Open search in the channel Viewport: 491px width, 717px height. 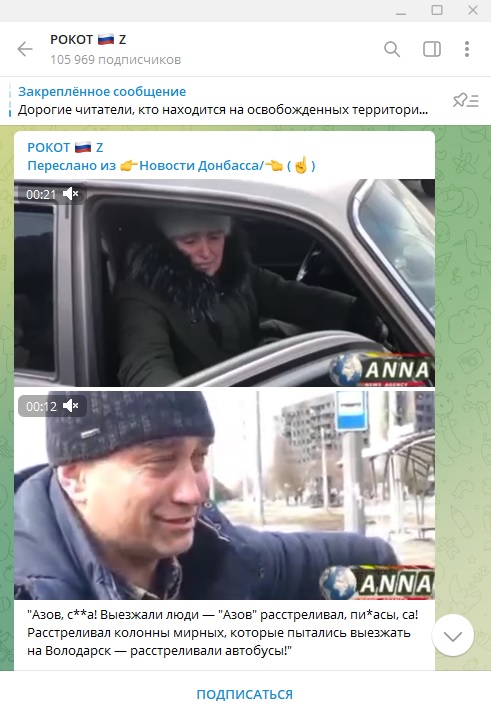point(392,49)
